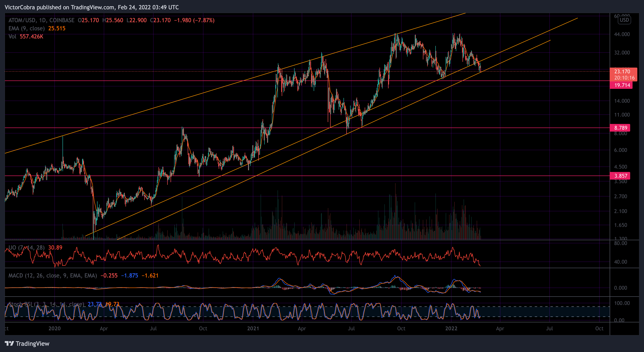This screenshot has height=352, width=644.
Task: Click the 2020 time axis label
Action: click(54, 328)
